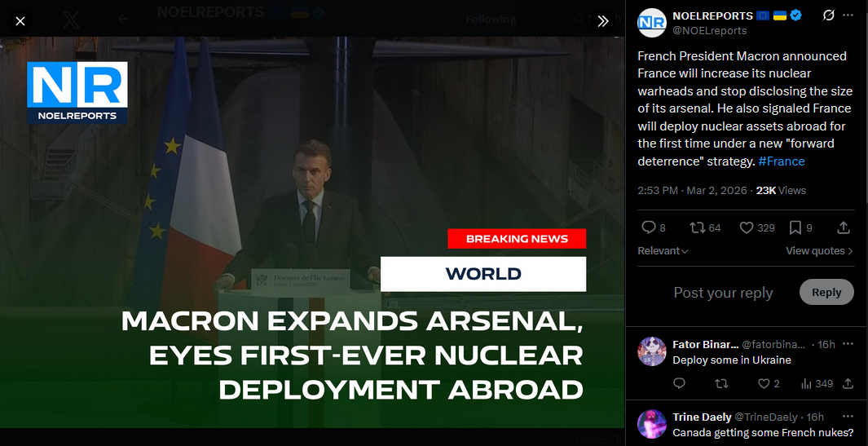The height and width of the screenshot is (446, 868).
Task: Share the NOELREPORTS post
Action: (x=843, y=227)
